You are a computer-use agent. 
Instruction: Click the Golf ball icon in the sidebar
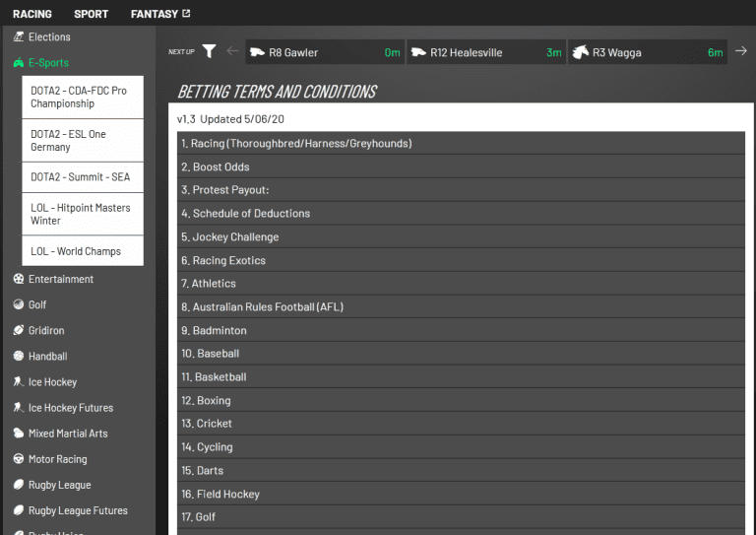click(x=19, y=305)
